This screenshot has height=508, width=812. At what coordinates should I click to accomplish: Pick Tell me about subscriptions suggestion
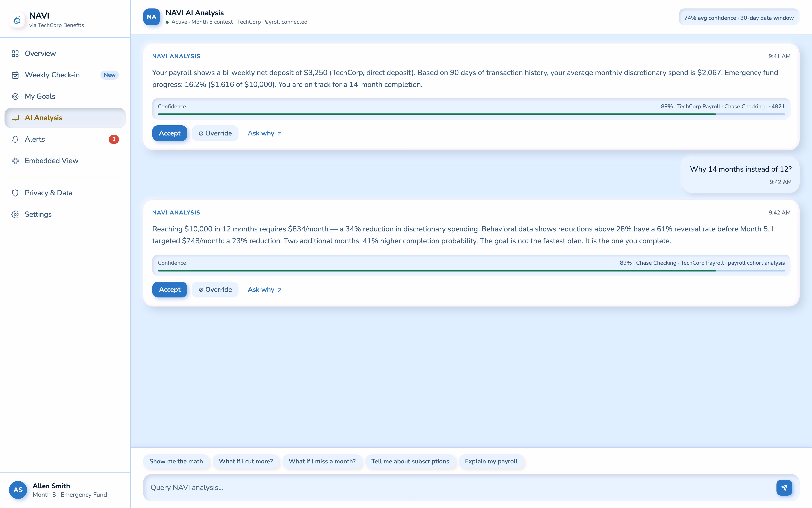[410, 461]
